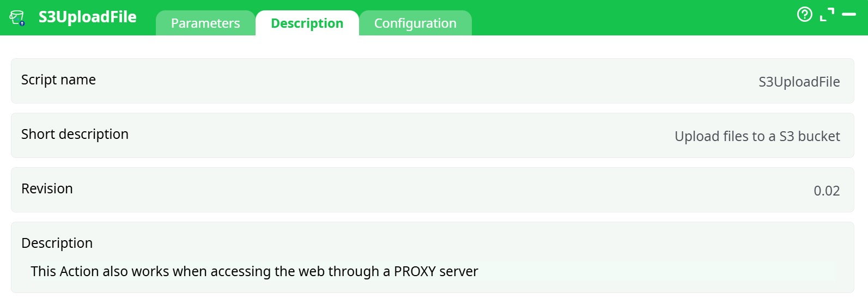
Task: Click empty green header right of Configuration tab
Action: (627, 17)
